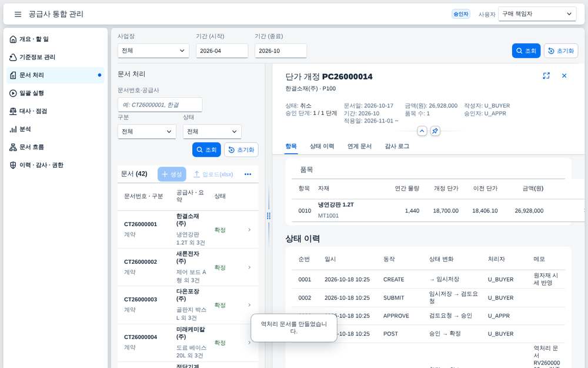This screenshot has height=368, width=588.
Task: Open 개요 · 할 일 menu item
Action: click(x=55, y=39)
